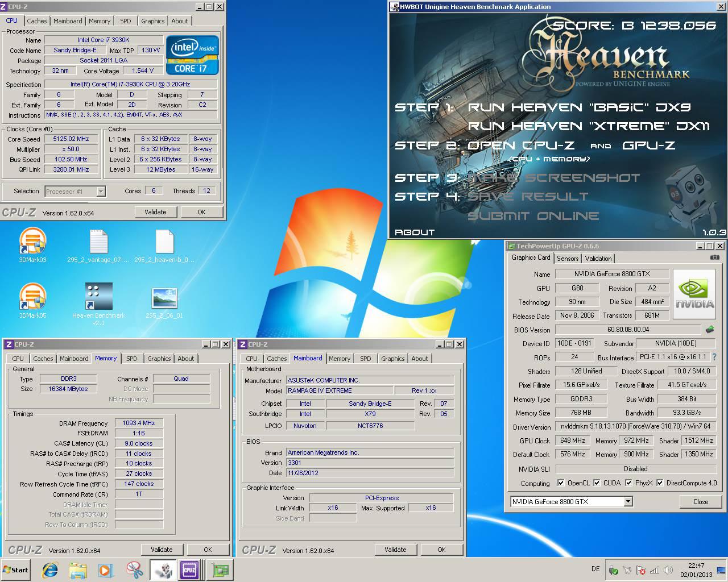Viewport: 728px width, 582px height.
Task: Click the GPU-Z screenshot camera icon
Action: click(715, 257)
